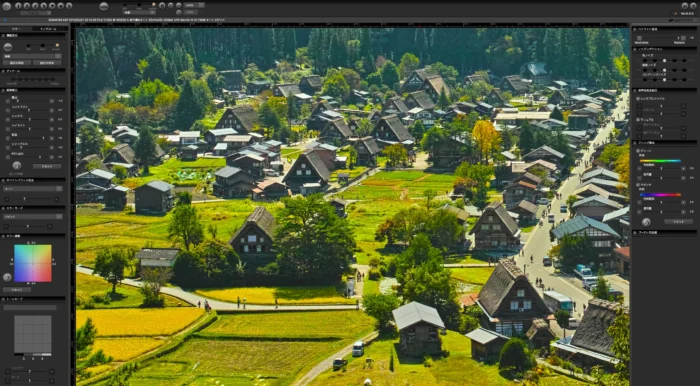Click the minus button of the color mode slider
The width and height of the screenshot is (700, 386).
tap(7, 226)
